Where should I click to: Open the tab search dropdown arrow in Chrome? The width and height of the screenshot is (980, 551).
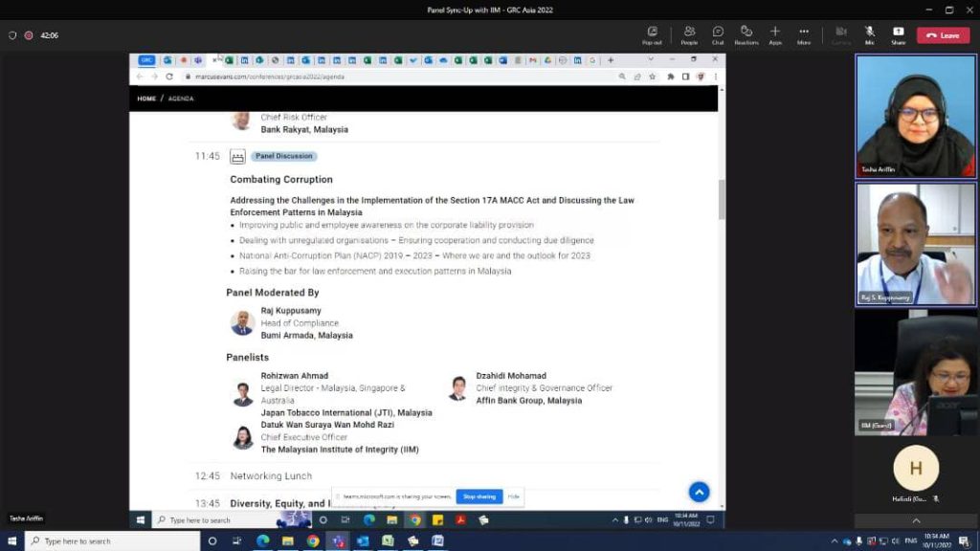(651, 60)
